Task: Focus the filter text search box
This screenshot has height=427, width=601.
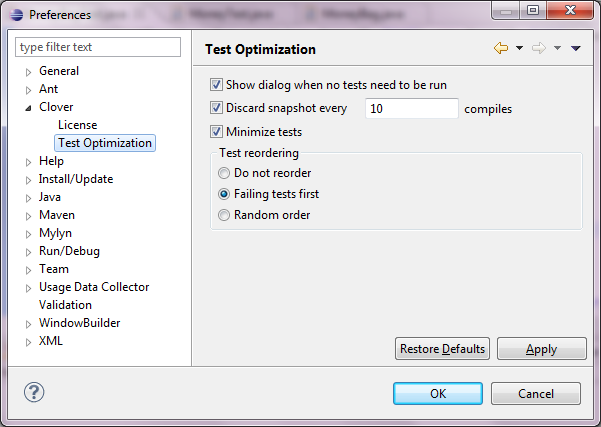Action: [x=98, y=47]
